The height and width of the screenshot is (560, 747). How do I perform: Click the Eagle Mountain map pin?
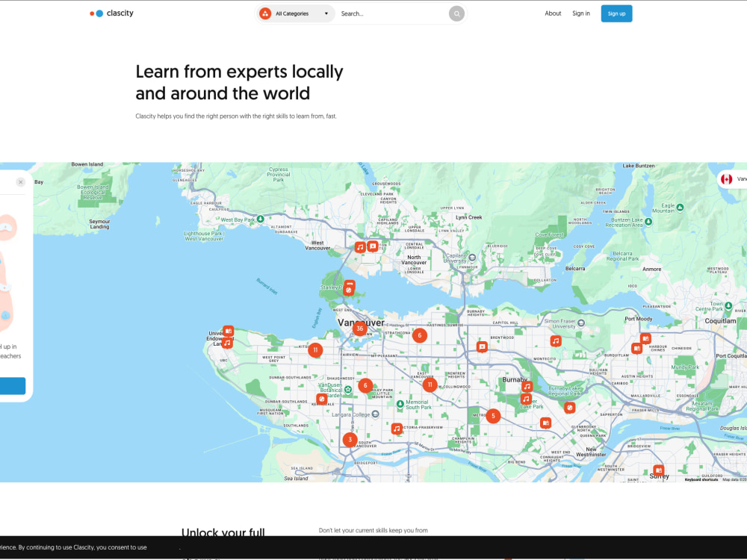coord(680,207)
